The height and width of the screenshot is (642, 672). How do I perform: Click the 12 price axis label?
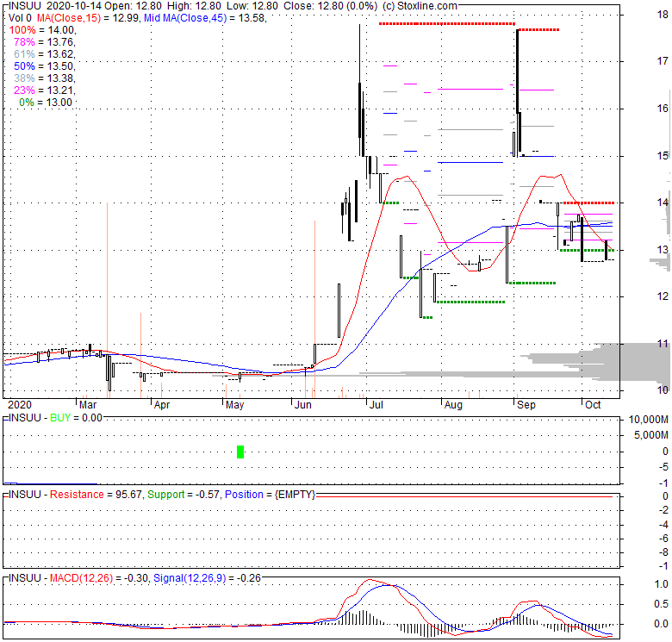point(663,296)
